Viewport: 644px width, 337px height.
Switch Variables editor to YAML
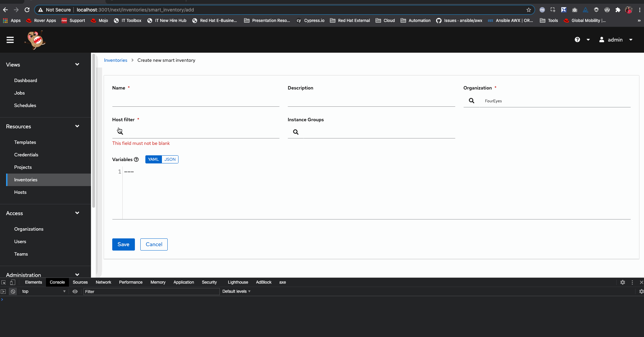pyautogui.click(x=153, y=159)
